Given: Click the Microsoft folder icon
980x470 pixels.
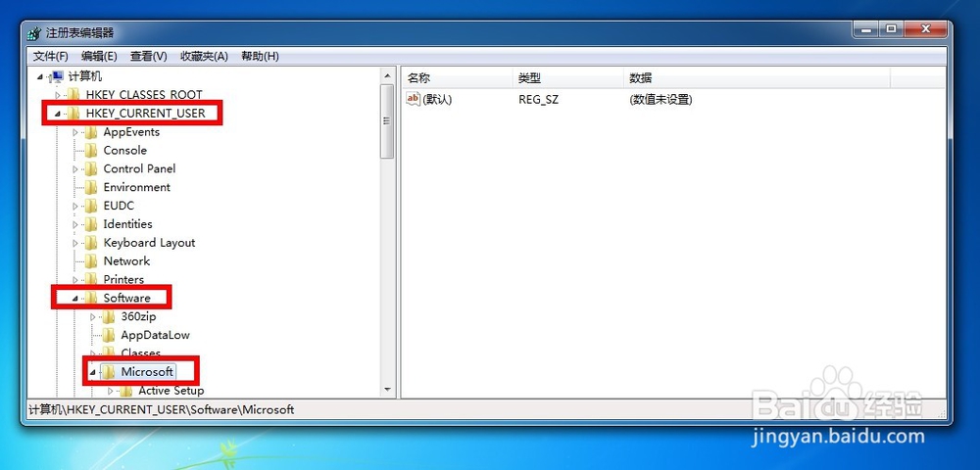Looking at the screenshot, I should point(109,372).
